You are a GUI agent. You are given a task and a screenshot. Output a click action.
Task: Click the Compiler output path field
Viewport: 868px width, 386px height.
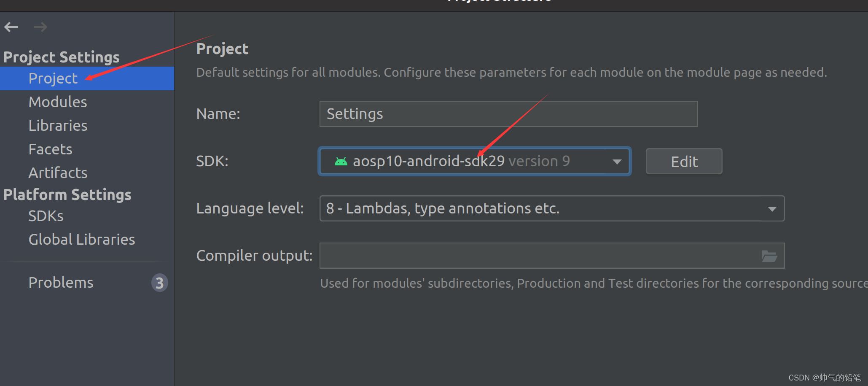[527, 255]
